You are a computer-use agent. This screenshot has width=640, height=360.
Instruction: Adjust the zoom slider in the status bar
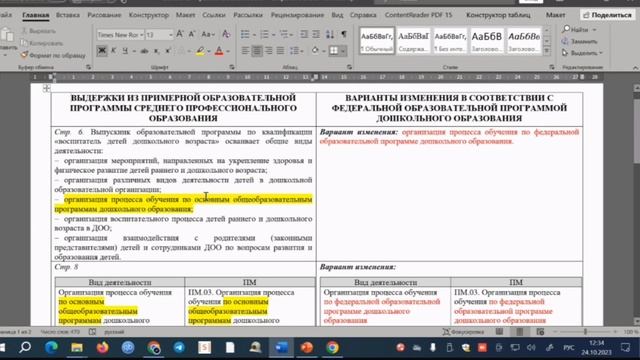click(585, 332)
